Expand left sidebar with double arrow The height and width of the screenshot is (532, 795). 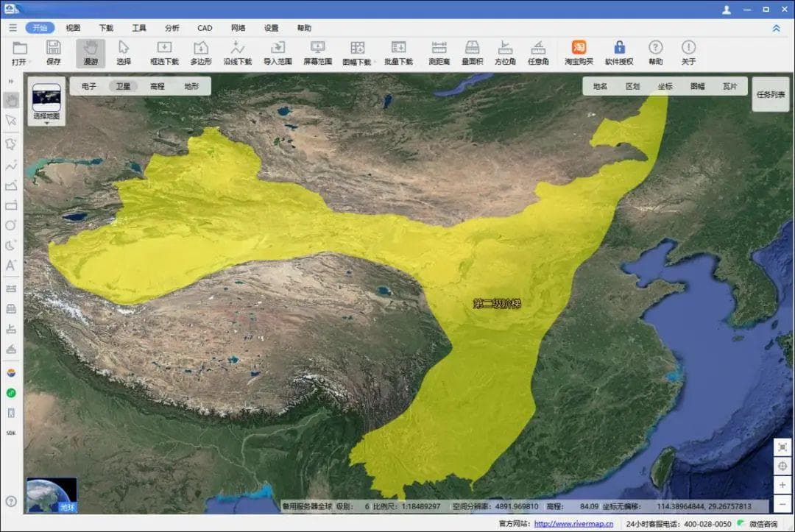click(x=11, y=81)
